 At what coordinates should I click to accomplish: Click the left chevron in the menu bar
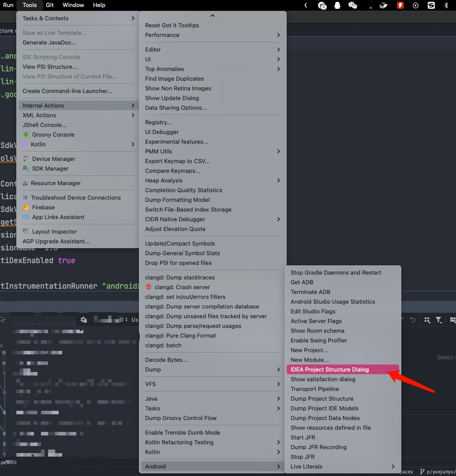306,5
